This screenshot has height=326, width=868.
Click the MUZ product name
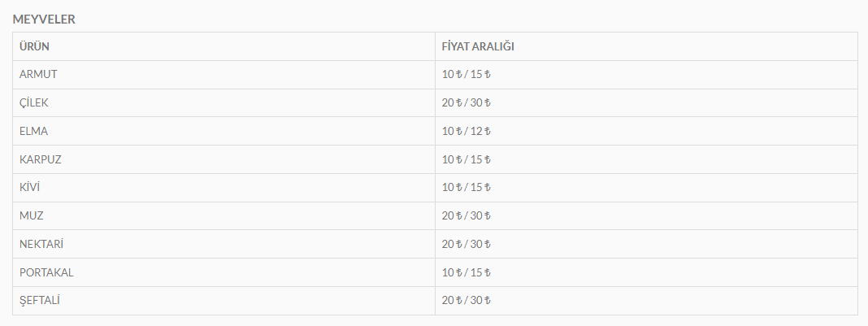[x=32, y=215]
